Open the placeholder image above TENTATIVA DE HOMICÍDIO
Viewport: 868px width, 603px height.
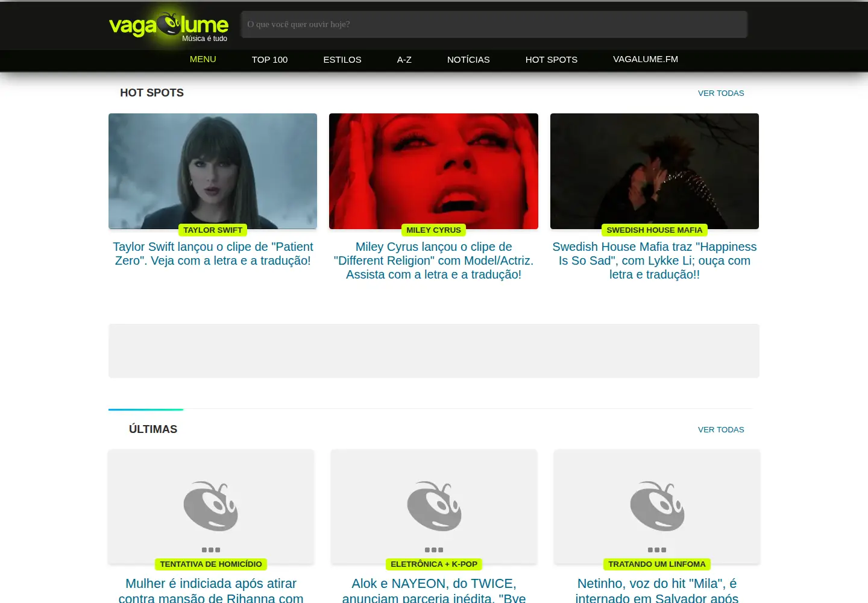(x=211, y=507)
